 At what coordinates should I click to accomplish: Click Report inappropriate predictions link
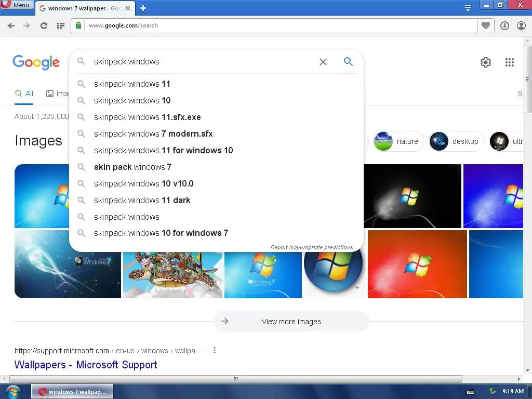312,247
